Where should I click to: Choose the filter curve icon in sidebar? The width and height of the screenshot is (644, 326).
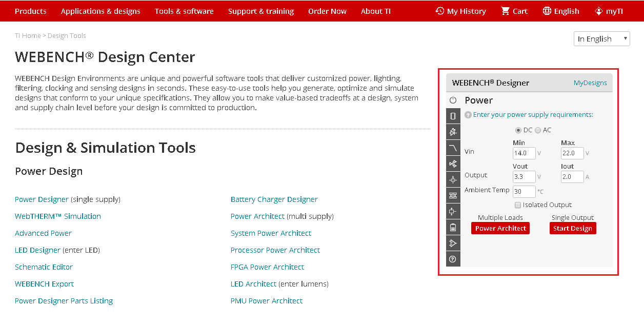(x=453, y=148)
